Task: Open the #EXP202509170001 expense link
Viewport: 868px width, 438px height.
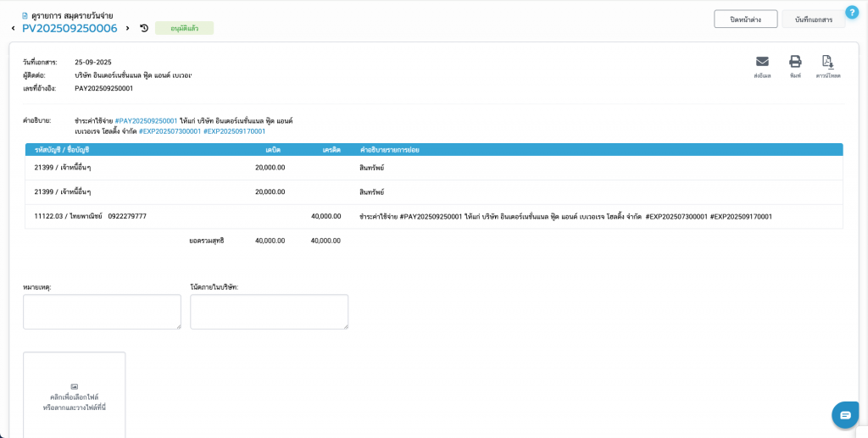Action: [234, 131]
